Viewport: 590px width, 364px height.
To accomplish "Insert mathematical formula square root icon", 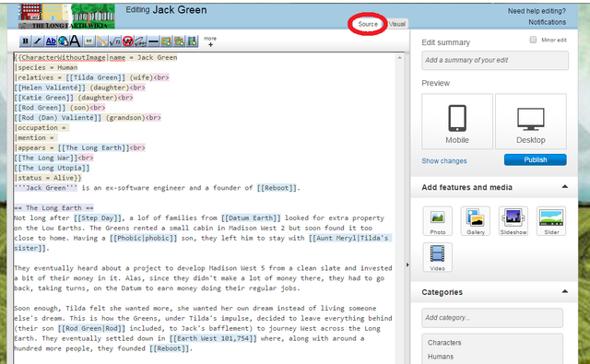I will click(x=114, y=41).
